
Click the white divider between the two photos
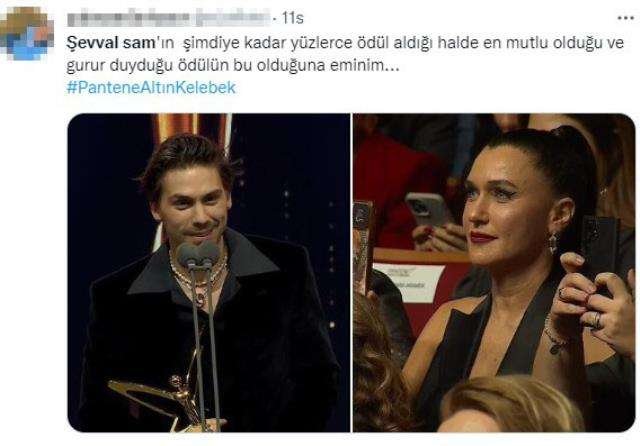click(351, 273)
